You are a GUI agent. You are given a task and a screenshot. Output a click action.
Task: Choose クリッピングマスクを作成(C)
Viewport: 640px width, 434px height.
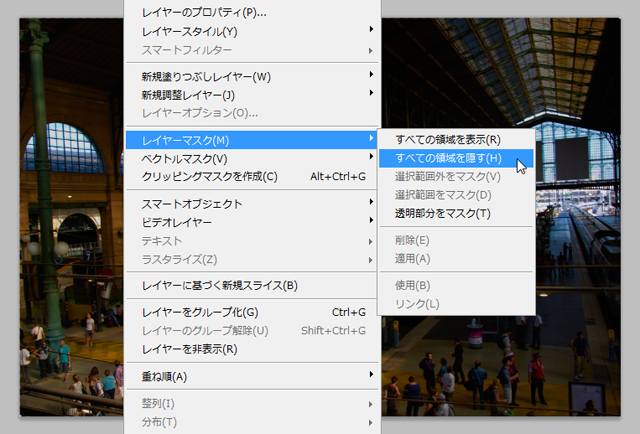pyautogui.click(x=252, y=177)
